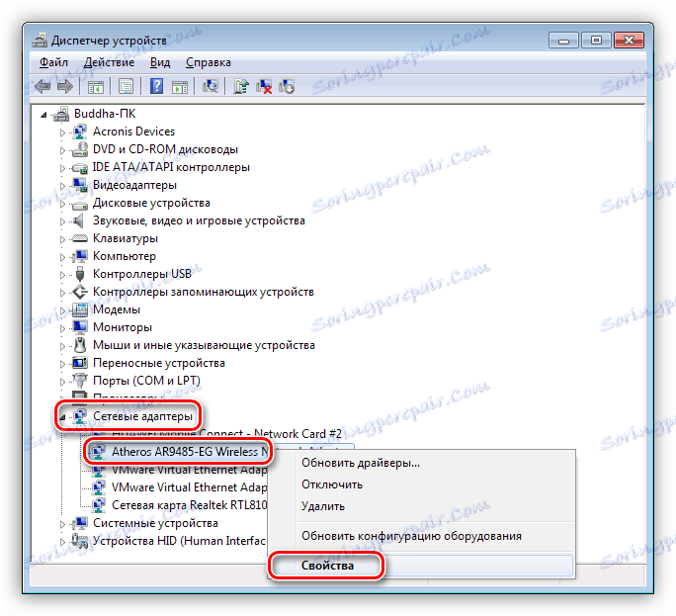Click the Контроллеры USB plug icon
Image resolution: width=676 pixels, height=616 pixels.
click(x=80, y=274)
